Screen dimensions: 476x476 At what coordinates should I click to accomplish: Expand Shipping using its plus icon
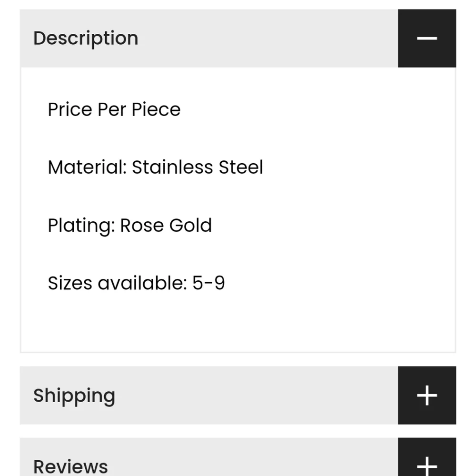426,396
